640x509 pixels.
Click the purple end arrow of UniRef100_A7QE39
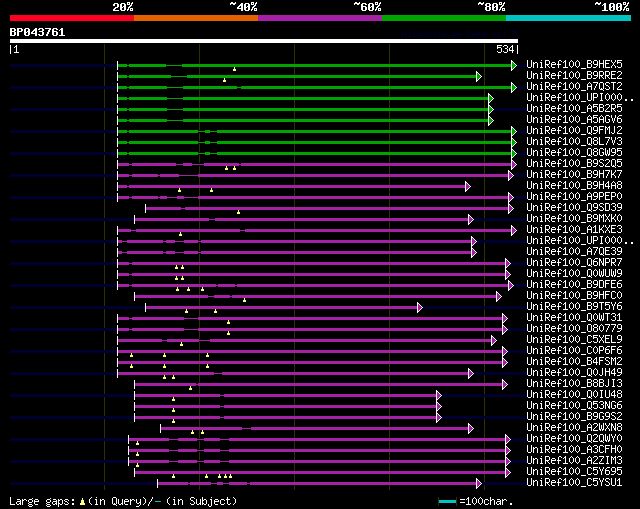(474, 253)
